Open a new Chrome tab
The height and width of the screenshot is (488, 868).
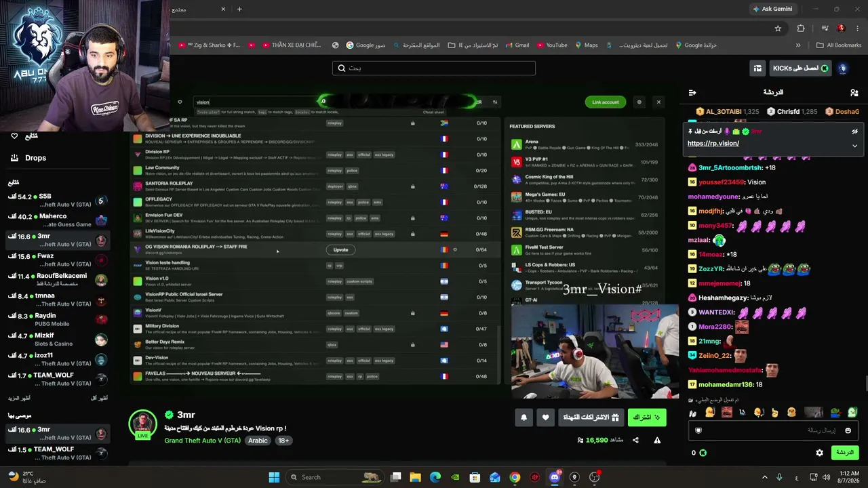(x=239, y=9)
